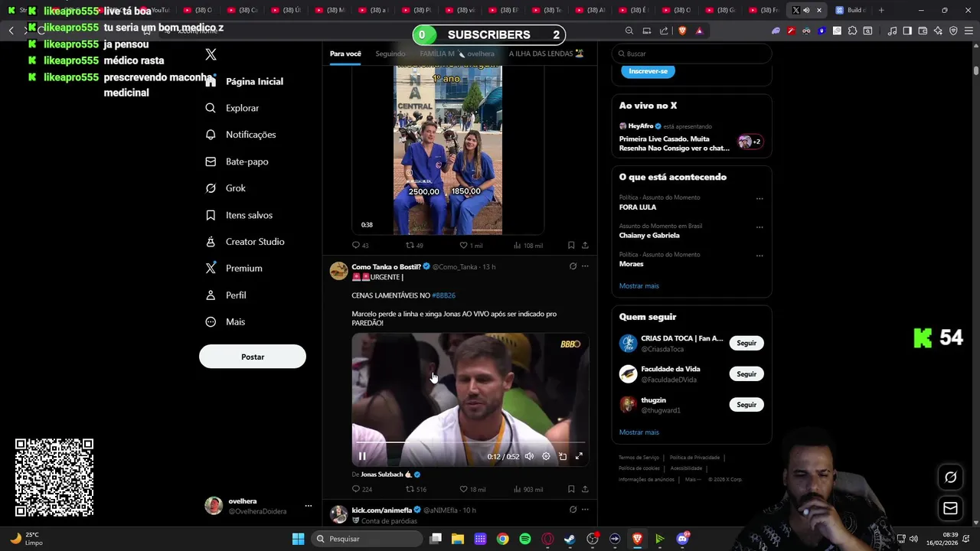Click Mostrar mais under Quem seguir
Screen dimensions: 980x551
(x=639, y=432)
